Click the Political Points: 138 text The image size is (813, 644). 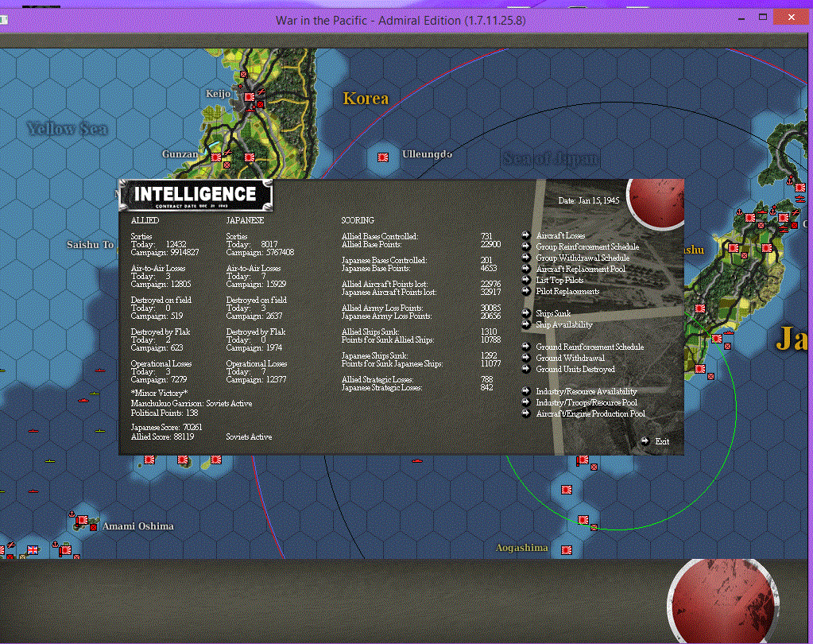tap(165, 413)
